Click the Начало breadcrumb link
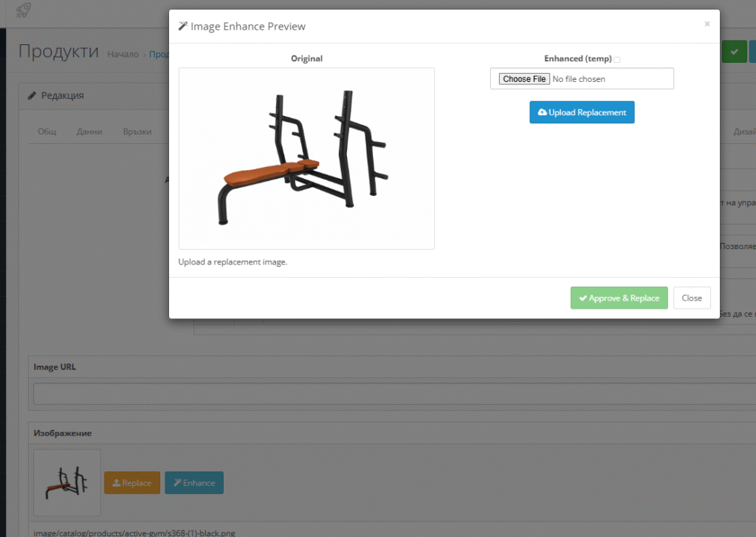The height and width of the screenshot is (537, 756). point(123,55)
